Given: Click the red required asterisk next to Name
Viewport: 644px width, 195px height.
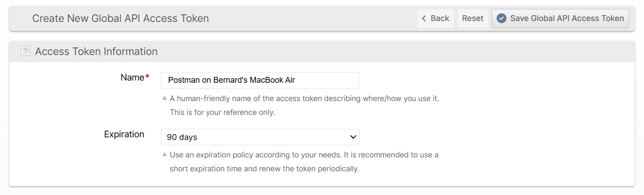Looking at the screenshot, I should point(148,78).
